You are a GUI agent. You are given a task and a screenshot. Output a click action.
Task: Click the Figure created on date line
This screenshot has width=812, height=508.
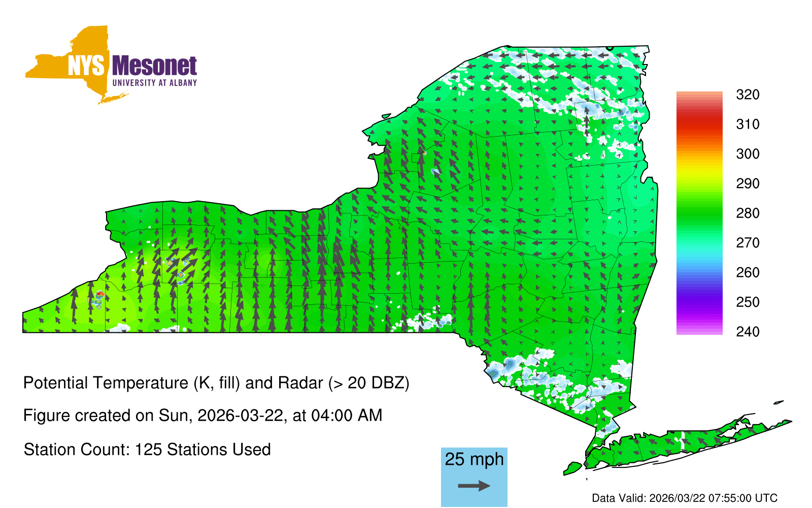coord(202,416)
